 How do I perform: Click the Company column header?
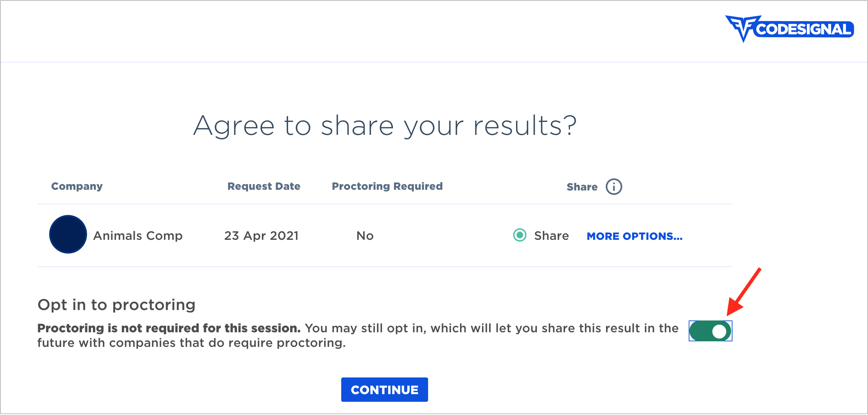click(x=77, y=186)
